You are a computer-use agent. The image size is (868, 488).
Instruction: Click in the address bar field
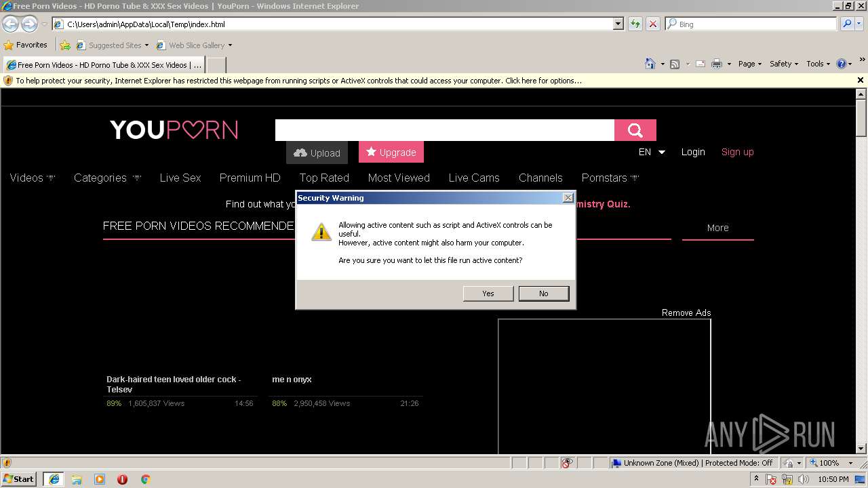tap(332, 24)
